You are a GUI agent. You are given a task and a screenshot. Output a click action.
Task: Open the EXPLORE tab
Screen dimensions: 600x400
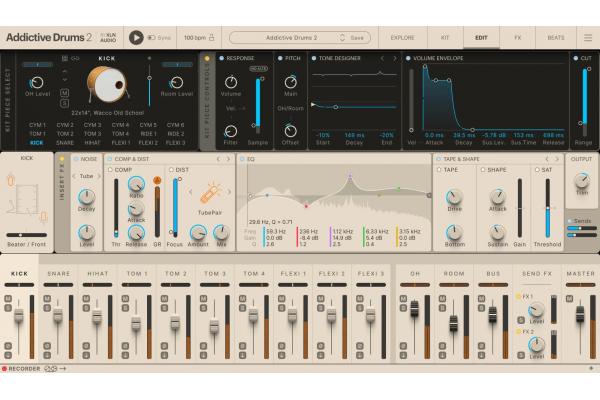pos(403,38)
